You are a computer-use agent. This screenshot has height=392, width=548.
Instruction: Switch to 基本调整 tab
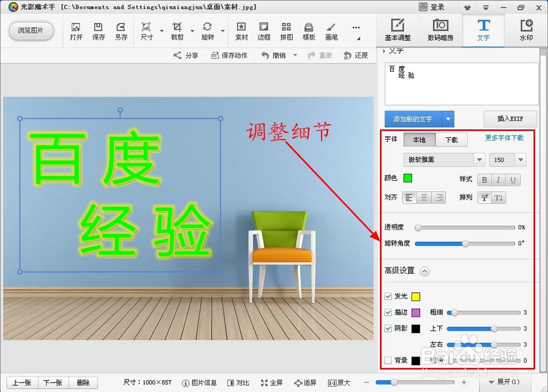(x=398, y=30)
